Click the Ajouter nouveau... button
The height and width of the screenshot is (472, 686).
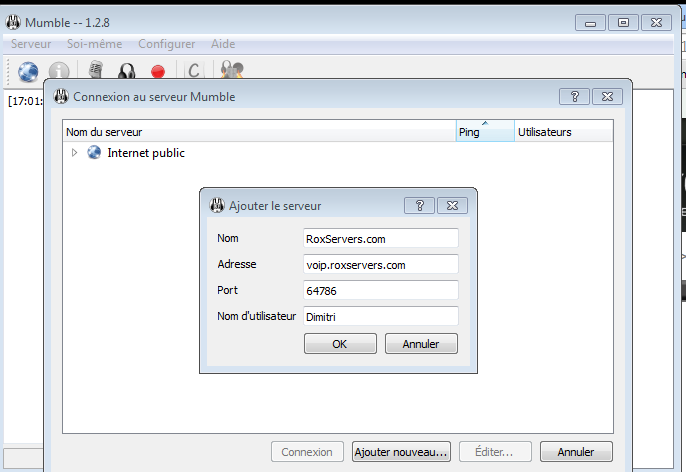(401, 452)
